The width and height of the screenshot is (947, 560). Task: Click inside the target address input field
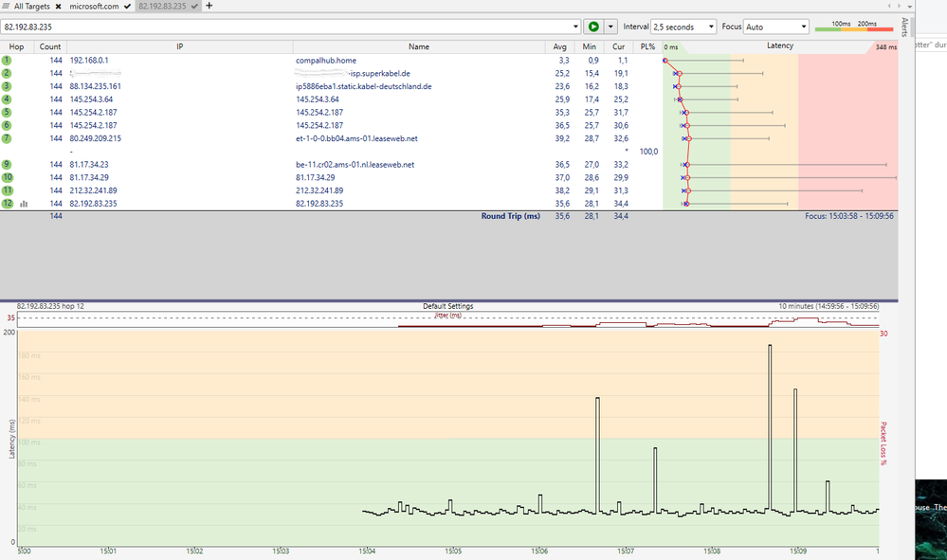(284, 26)
